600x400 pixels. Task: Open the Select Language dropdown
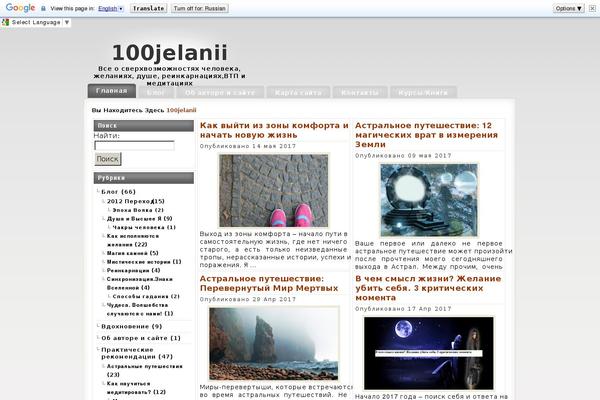(x=40, y=22)
